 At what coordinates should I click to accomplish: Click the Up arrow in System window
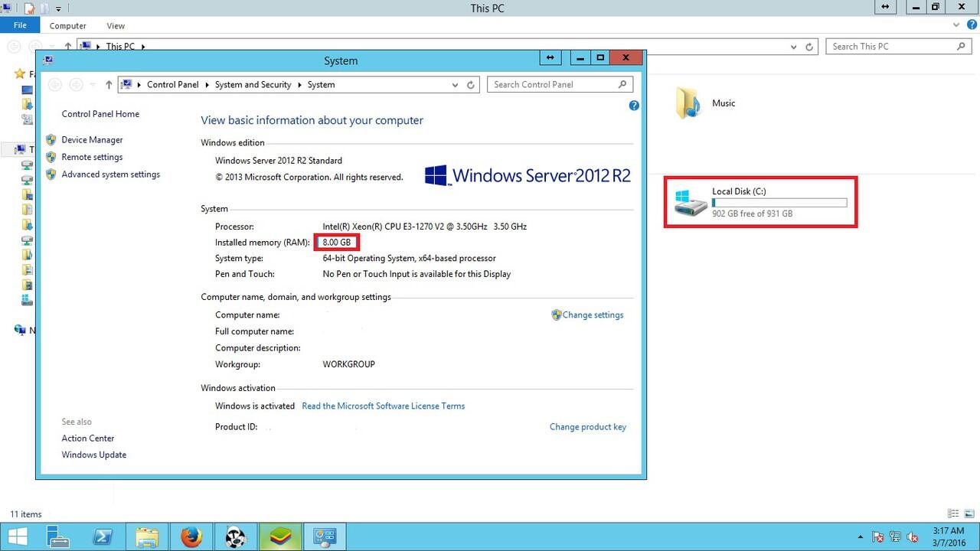(x=109, y=85)
